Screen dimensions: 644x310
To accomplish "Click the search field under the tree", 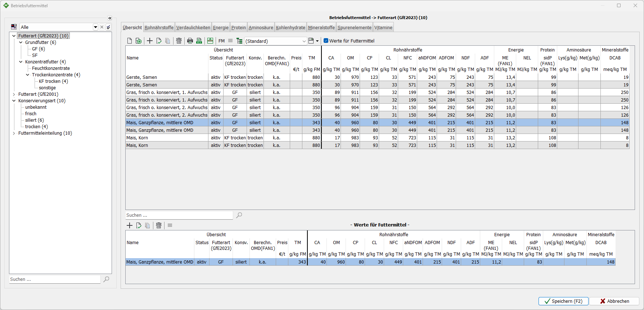I will click(55, 279).
